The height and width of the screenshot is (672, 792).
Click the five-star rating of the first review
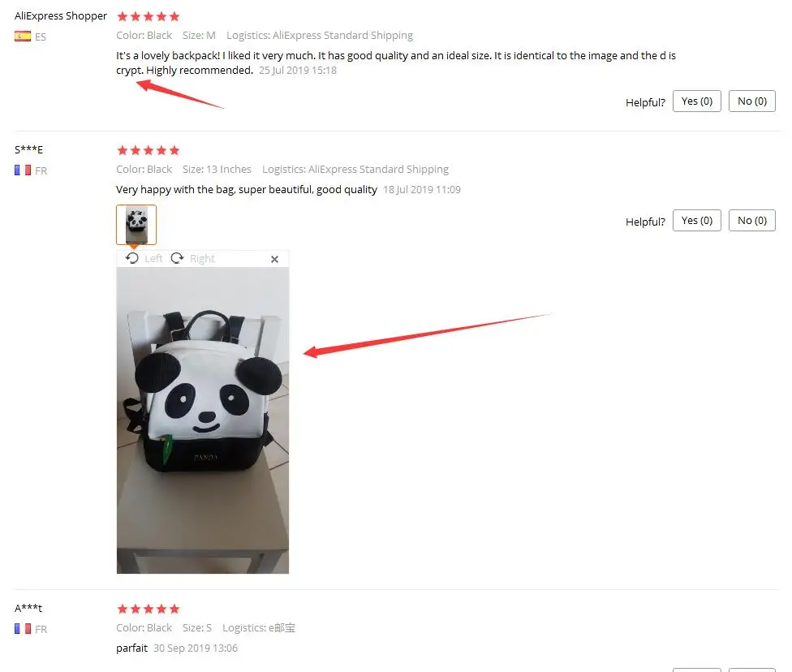[148, 17]
